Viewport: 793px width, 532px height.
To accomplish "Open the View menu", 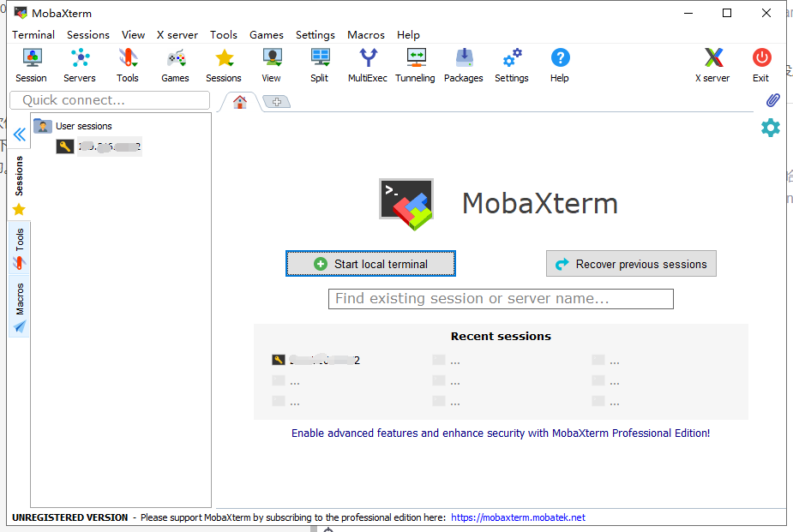I will (x=133, y=35).
